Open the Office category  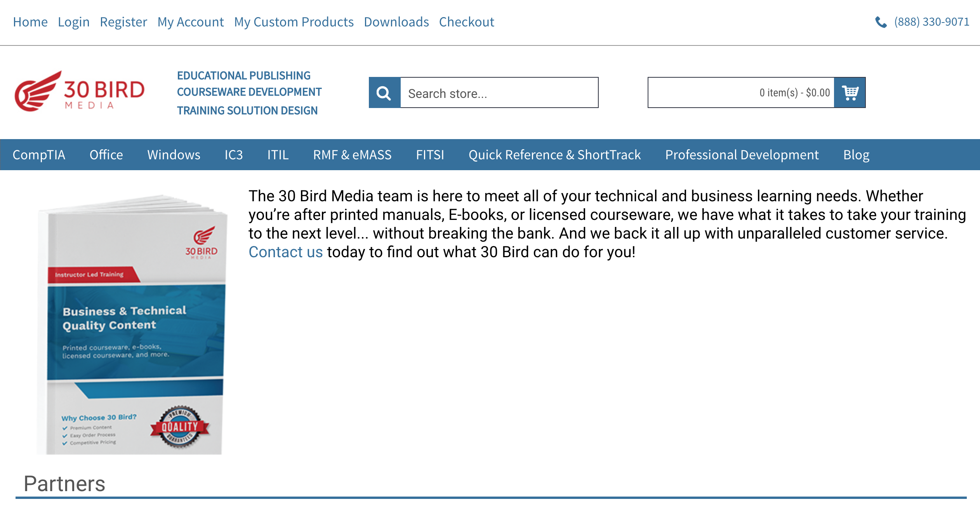click(x=106, y=155)
